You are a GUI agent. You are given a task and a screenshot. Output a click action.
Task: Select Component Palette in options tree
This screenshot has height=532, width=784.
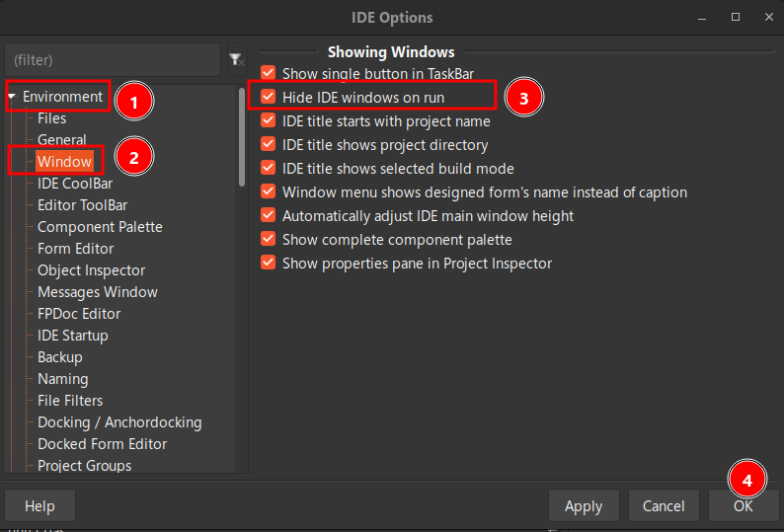tap(100, 227)
